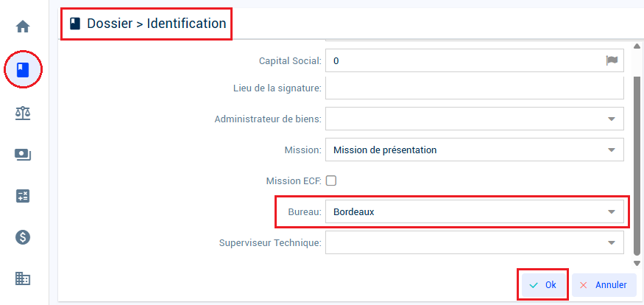
Task: Click the flag icon in Capital Social field
Action: tap(612, 61)
